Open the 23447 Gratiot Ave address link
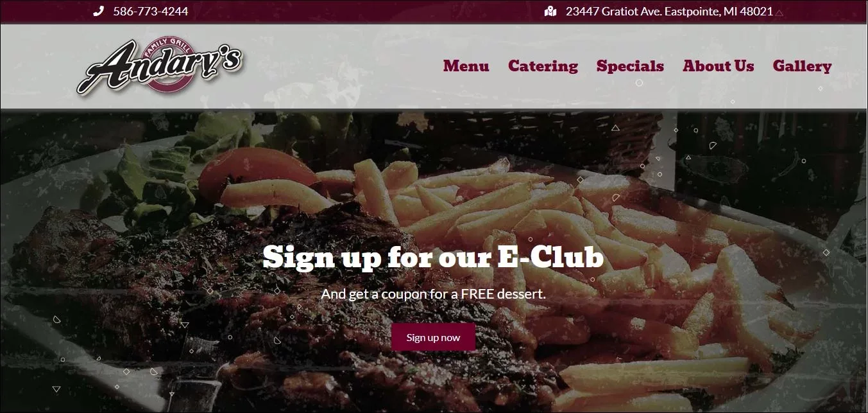 tap(669, 12)
